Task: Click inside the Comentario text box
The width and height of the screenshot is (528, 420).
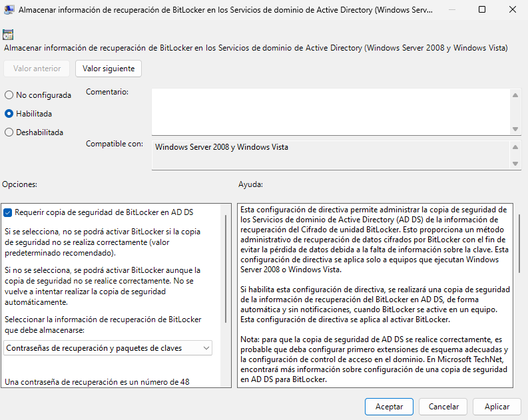Action: tap(330, 112)
